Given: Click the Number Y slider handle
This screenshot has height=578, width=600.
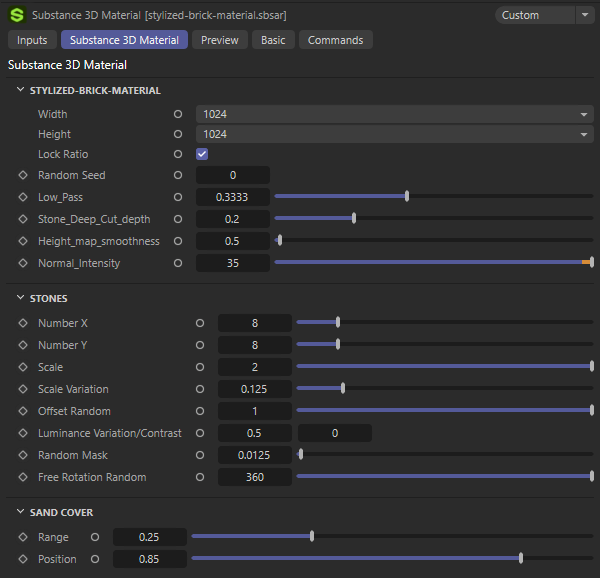Looking at the screenshot, I should (338, 344).
